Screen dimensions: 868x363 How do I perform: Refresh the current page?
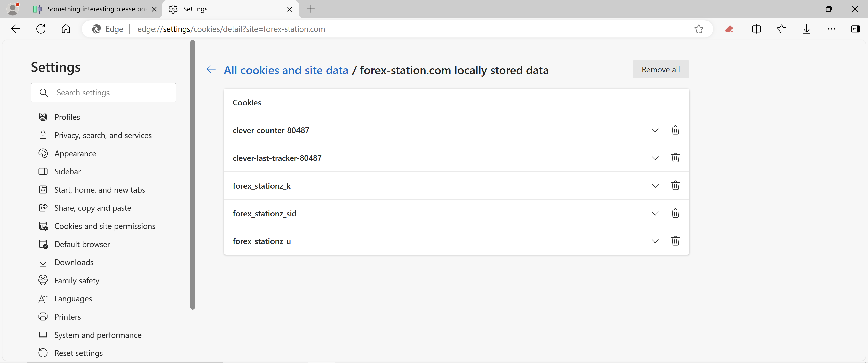tap(41, 29)
